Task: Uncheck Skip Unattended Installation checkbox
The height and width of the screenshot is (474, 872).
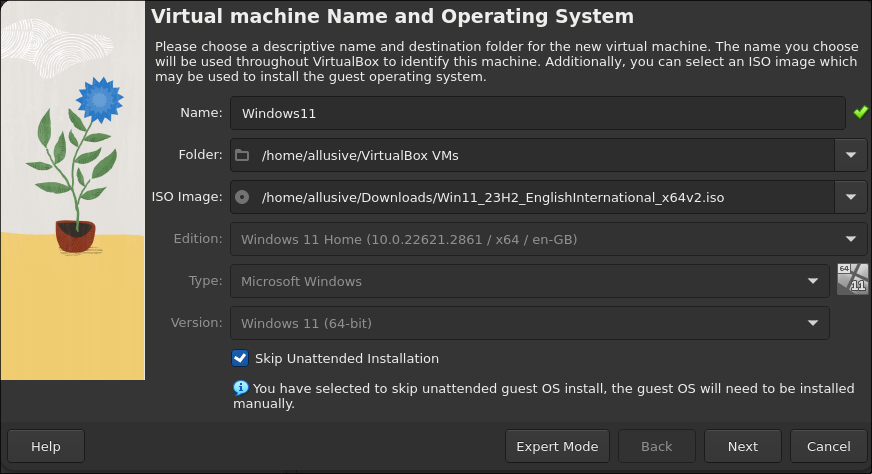Action: click(x=240, y=358)
